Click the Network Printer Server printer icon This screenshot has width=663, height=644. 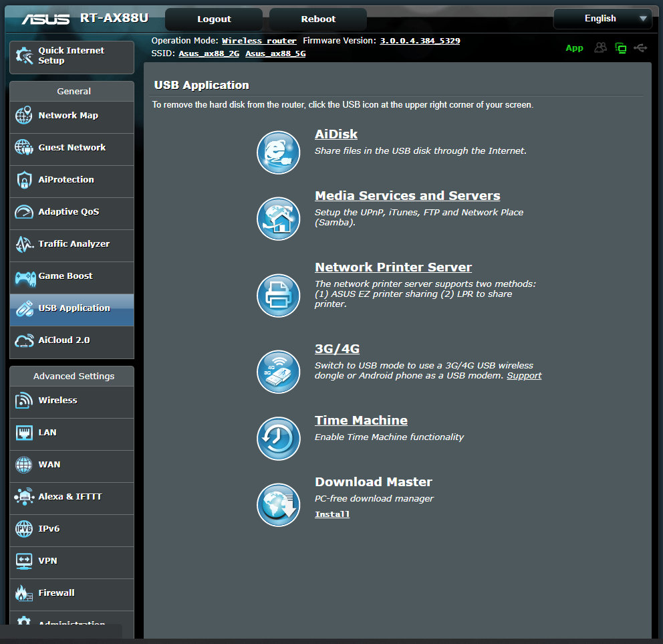(x=278, y=295)
